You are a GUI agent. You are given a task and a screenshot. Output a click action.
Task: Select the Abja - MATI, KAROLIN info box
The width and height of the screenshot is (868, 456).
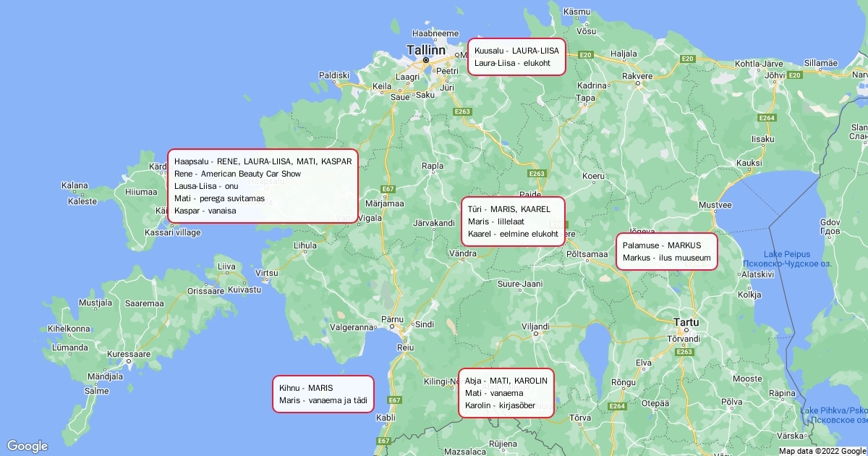(x=506, y=393)
